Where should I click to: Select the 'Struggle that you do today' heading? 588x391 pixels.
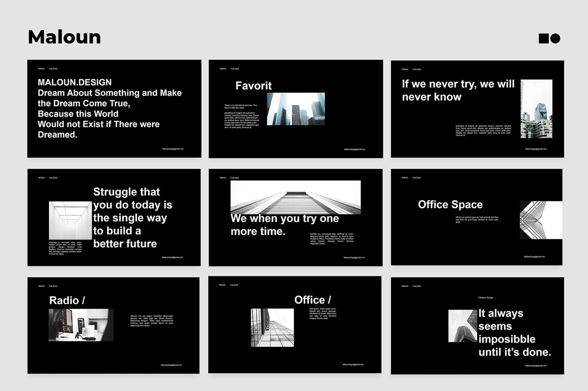(x=133, y=218)
